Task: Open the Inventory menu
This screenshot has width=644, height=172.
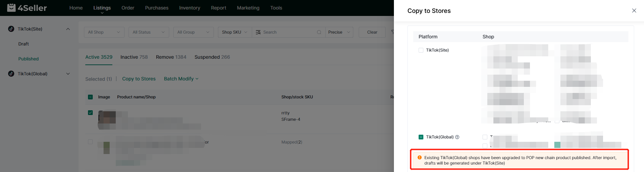Action: coord(190,8)
